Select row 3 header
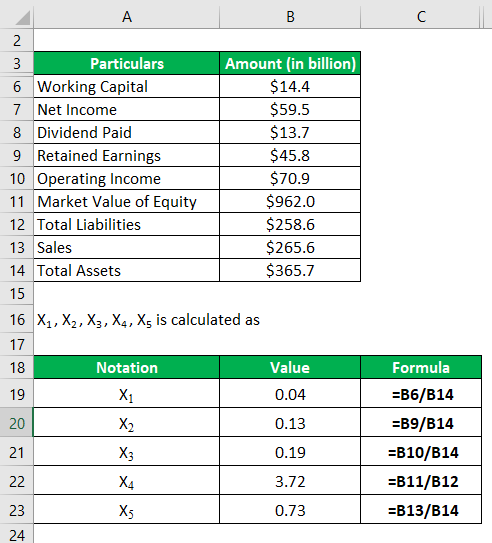Screen dimensions: 492x543 click(17, 63)
